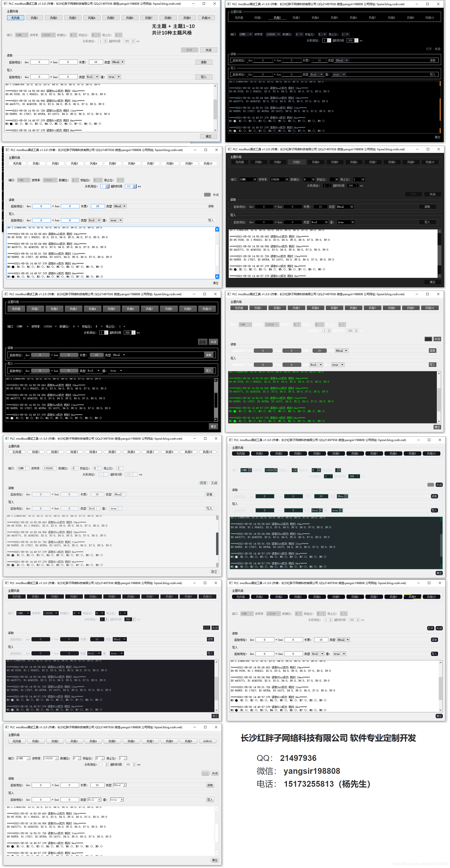
Task: Open 值 true dropdown in default unthemed window
Action: coord(114,77)
